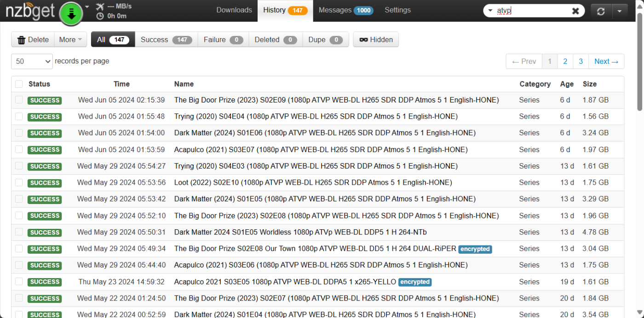Click the search input field
This screenshot has height=318, width=644.
pyautogui.click(x=533, y=11)
